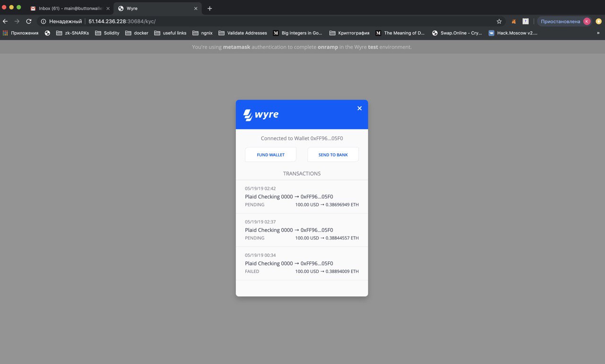
Task: Open the Validate Addresses bookmark folder
Action: pyautogui.click(x=242, y=33)
